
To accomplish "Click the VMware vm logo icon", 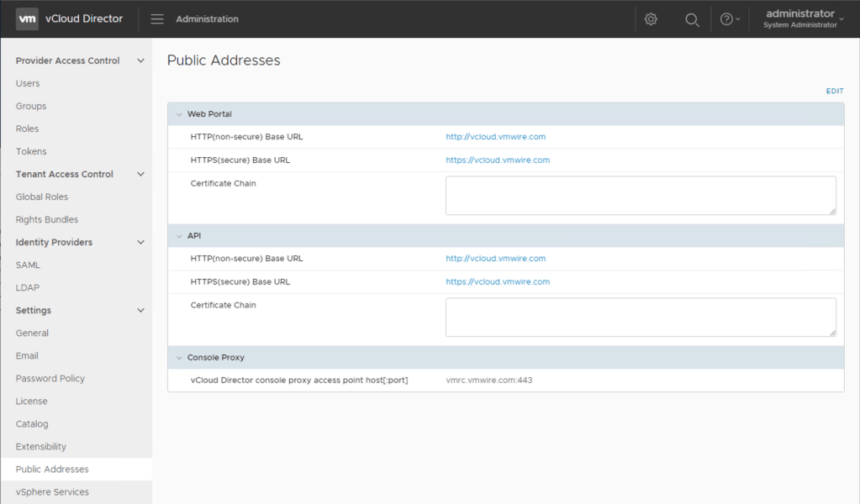I will pyautogui.click(x=28, y=18).
